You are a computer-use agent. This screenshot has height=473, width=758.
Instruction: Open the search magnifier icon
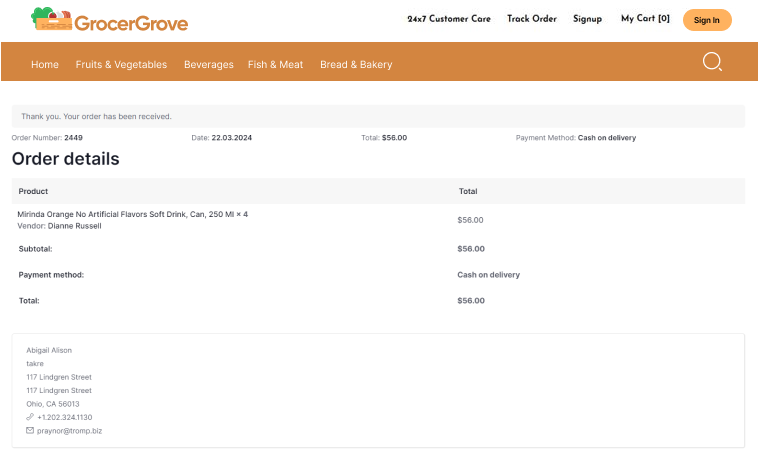click(x=712, y=62)
